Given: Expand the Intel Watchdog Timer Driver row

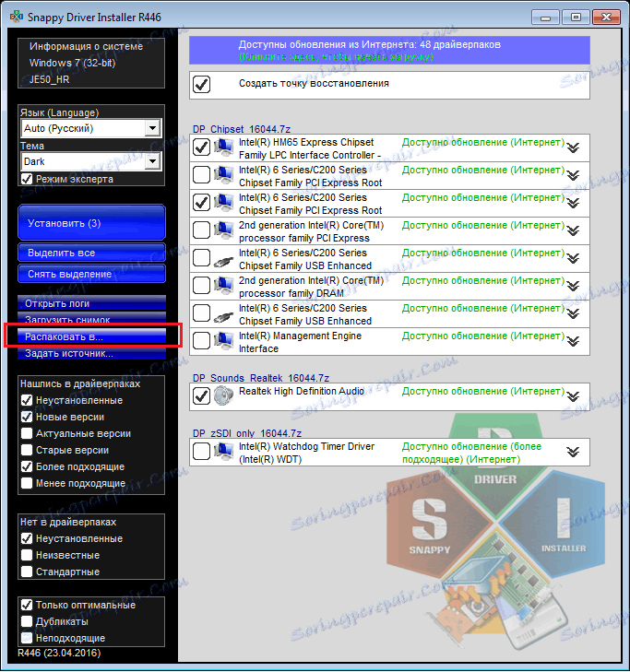Looking at the screenshot, I should click(573, 452).
